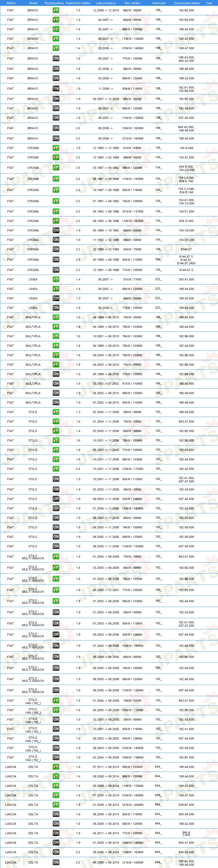218x868 pixels.
Task: Select engine code 939 B1.000
Action: (x=186, y=805)
